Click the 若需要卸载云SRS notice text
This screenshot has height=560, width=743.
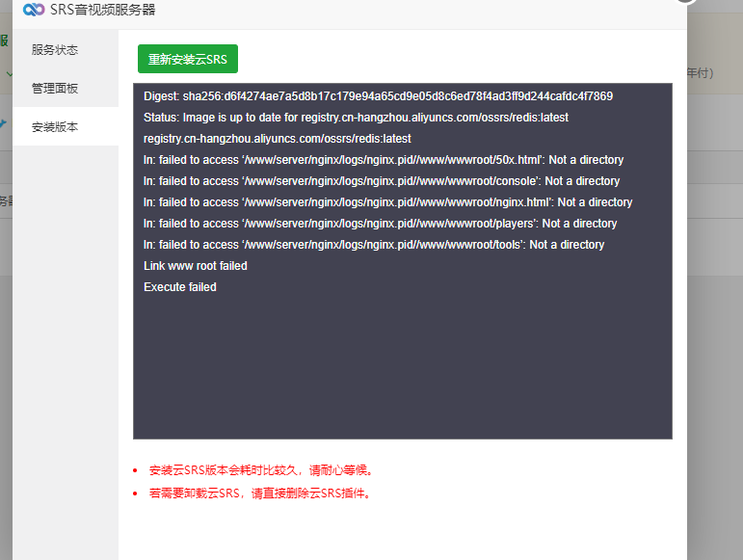tap(260, 493)
